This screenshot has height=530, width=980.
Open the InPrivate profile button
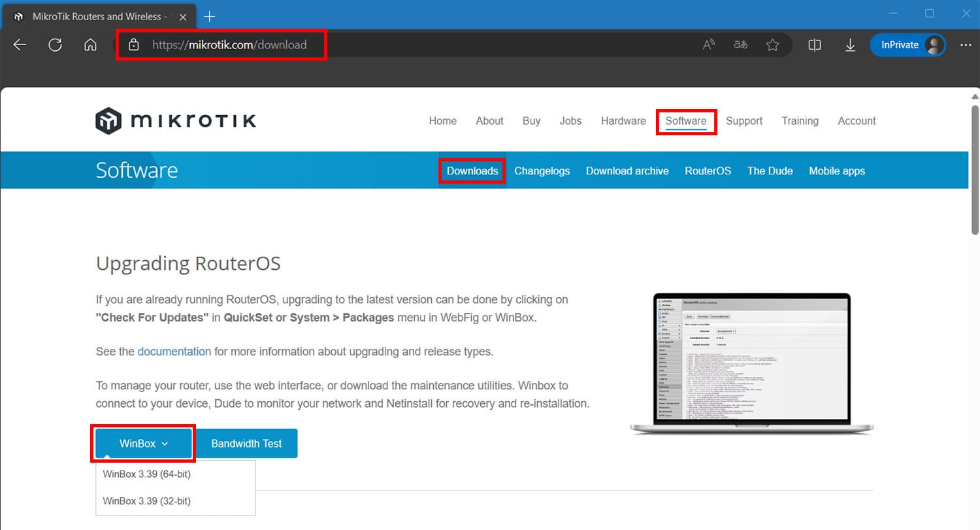coord(907,45)
